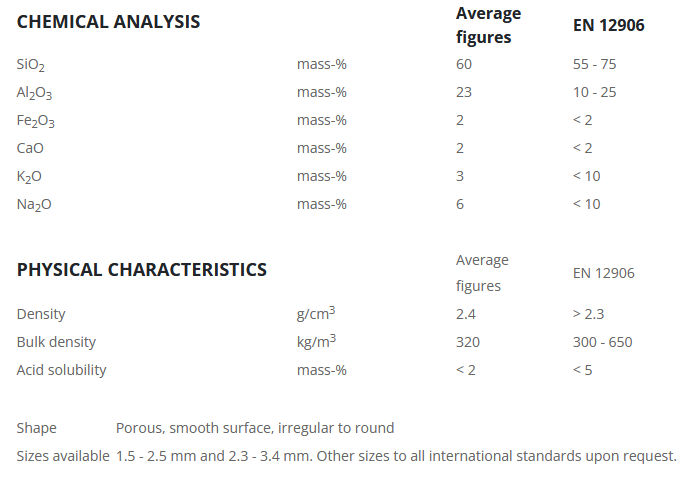The image size is (694, 492).
Task: Select the SiO2 row label
Action: pos(31,65)
